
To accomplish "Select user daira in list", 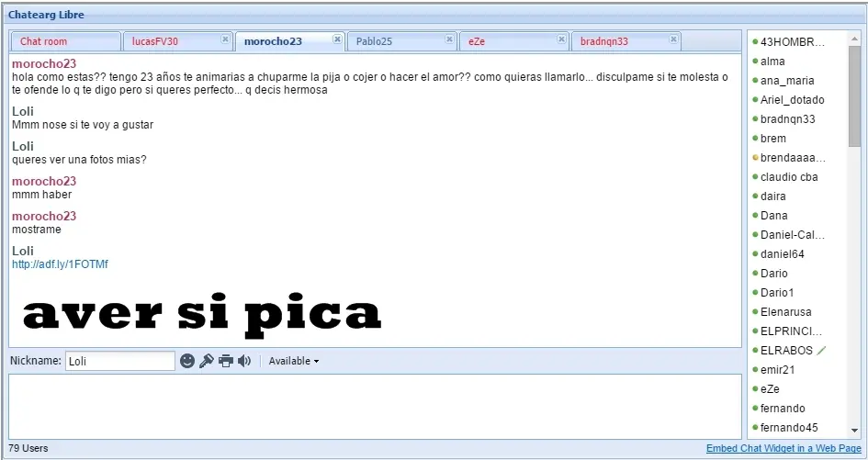I will [x=772, y=196].
